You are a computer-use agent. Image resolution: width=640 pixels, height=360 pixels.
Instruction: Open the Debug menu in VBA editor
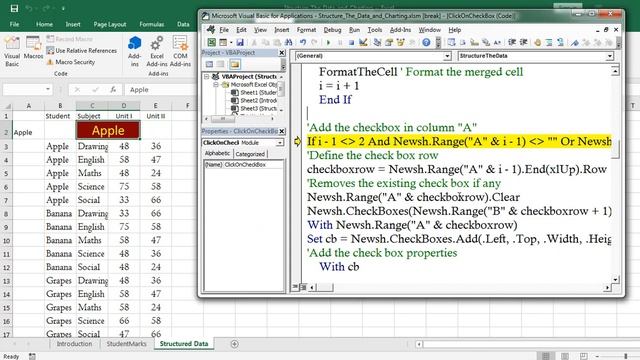[x=332, y=30]
